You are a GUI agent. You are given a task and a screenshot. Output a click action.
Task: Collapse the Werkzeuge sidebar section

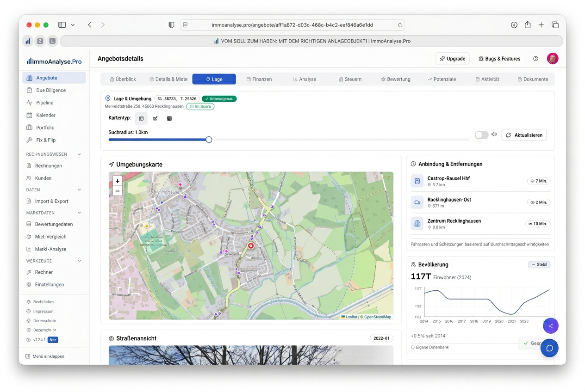click(79, 261)
